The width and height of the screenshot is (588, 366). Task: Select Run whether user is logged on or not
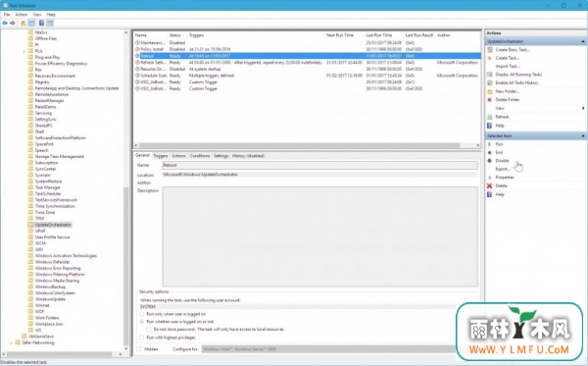click(x=142, y=322)
